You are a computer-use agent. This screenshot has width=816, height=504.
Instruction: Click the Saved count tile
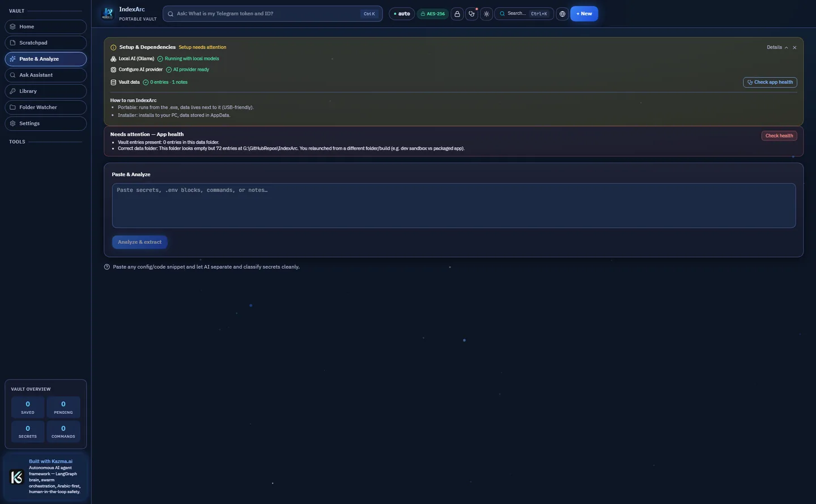point(28,407)
